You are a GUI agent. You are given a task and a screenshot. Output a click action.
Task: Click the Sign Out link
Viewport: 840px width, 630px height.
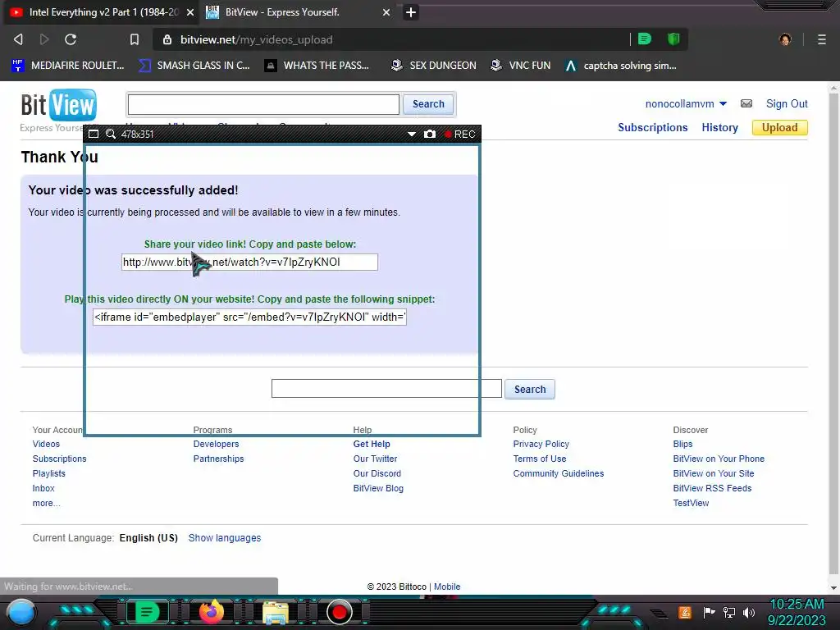coord(787,104)
